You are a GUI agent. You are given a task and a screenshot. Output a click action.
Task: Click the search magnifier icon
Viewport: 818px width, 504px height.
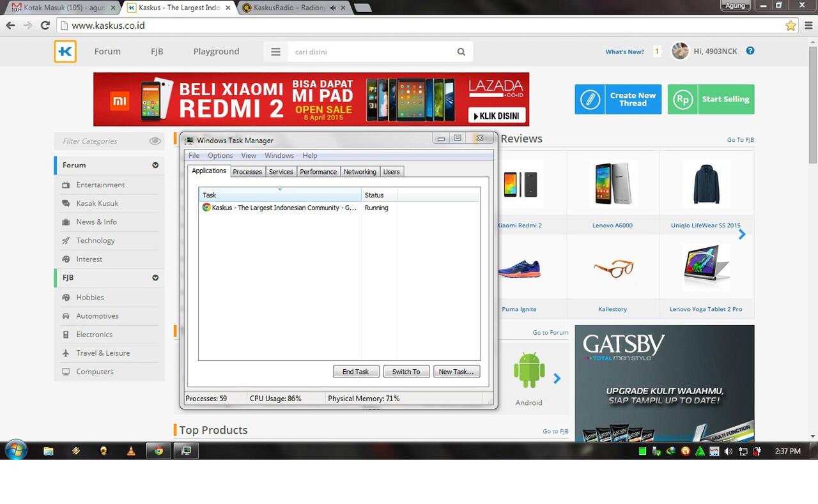coord(461,52)
